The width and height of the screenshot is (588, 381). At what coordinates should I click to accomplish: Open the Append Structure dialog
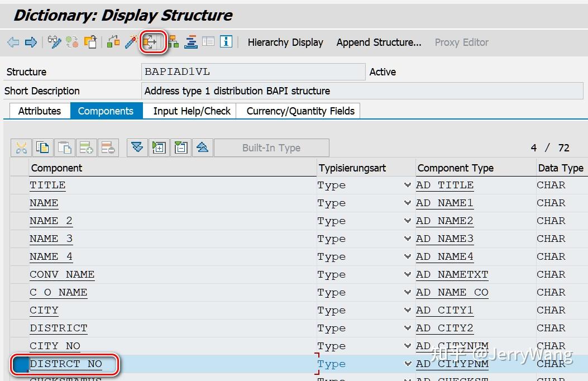pyautogui.click(x=379, y=42)
